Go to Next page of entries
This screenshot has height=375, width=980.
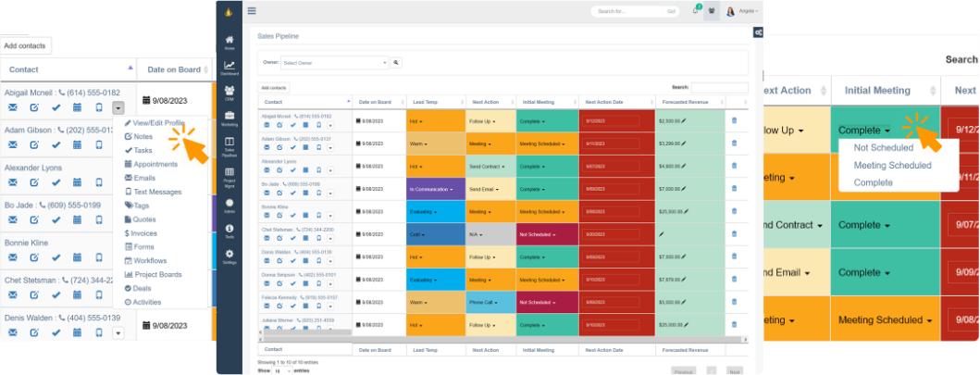click(x=735, y=371)
